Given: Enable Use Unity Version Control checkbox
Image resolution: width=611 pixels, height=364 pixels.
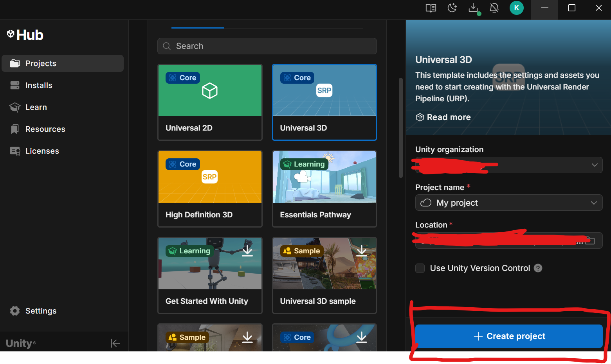Looking at the screenshot, I should 420,268.
